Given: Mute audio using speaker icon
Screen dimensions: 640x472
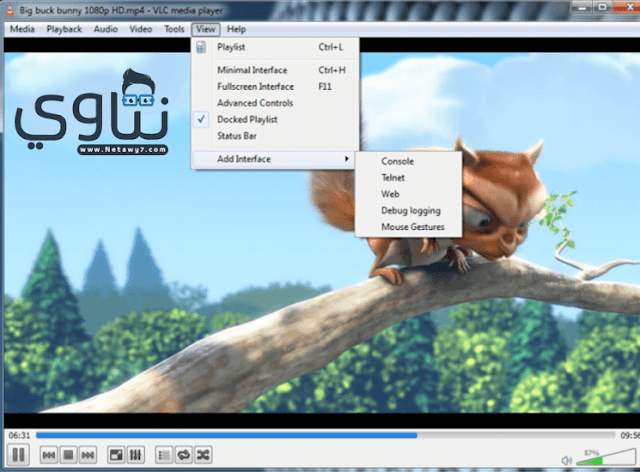Looking at the screenshot, I should [567, 461].
